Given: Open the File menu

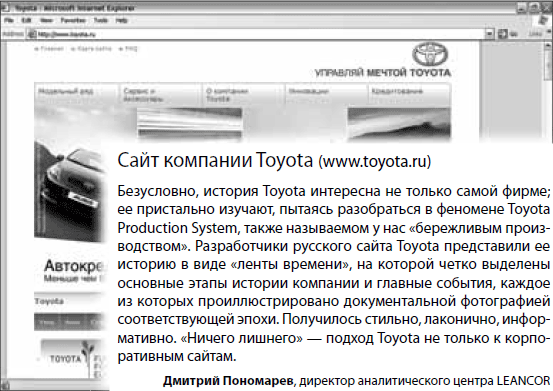Looking at the screenshot, I should pos(9,20).
